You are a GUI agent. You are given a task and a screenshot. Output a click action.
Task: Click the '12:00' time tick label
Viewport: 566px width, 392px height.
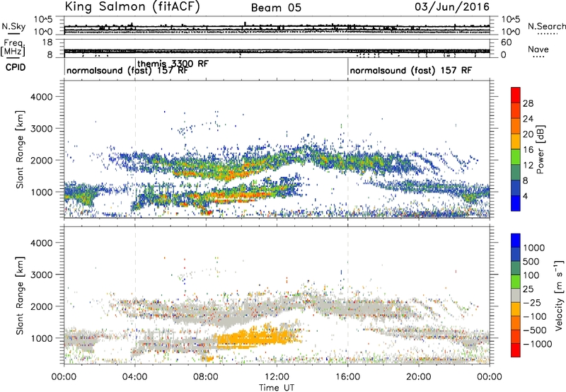pyautogui.click(x=277, y=377)
